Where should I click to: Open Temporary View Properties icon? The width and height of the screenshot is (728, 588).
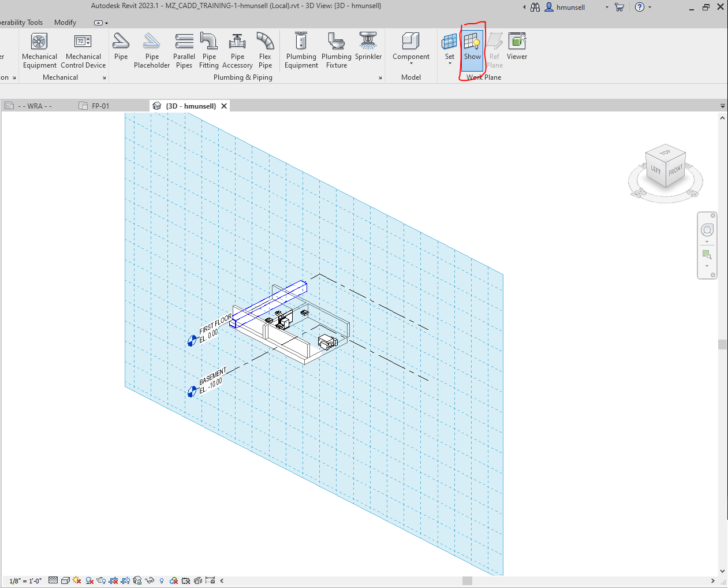pos(186,580)
